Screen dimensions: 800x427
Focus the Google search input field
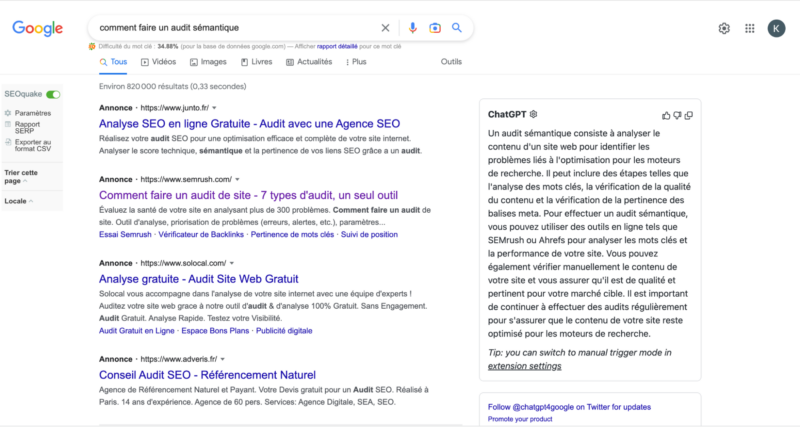pos(235,28)
